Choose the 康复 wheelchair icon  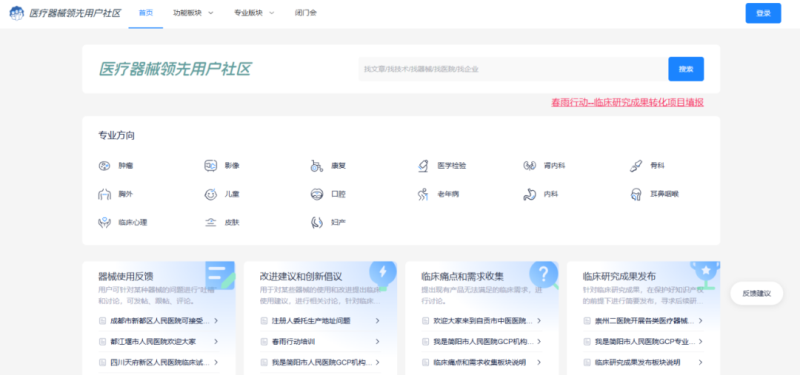pos(317,166)
